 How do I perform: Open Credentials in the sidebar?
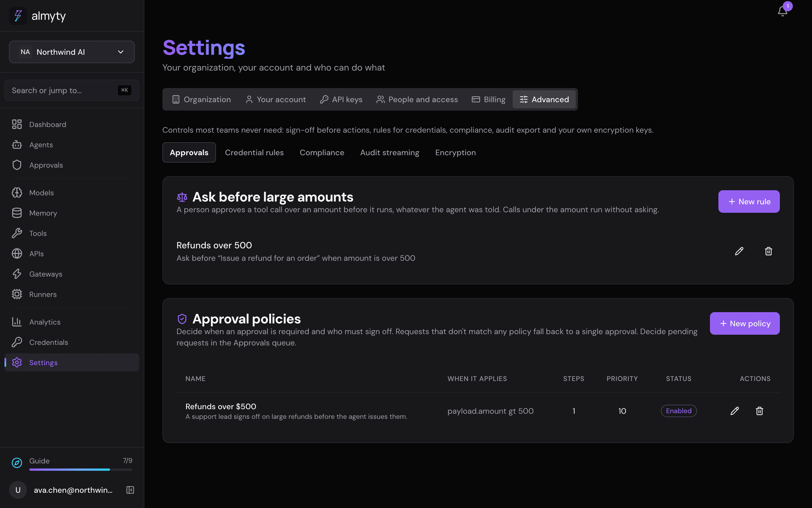pyautogui.click(x=72, y=342)
